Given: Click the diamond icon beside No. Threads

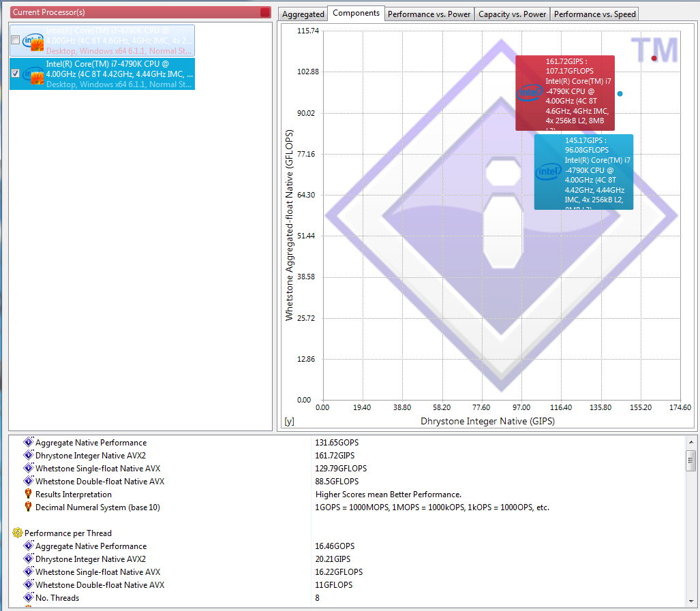Looking at the screenshot, I should pyautogui.click(x=29, y=597).
